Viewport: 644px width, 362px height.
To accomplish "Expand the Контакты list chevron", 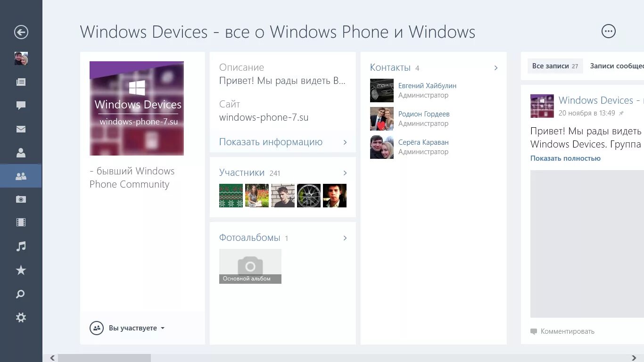I will [496, 68].
